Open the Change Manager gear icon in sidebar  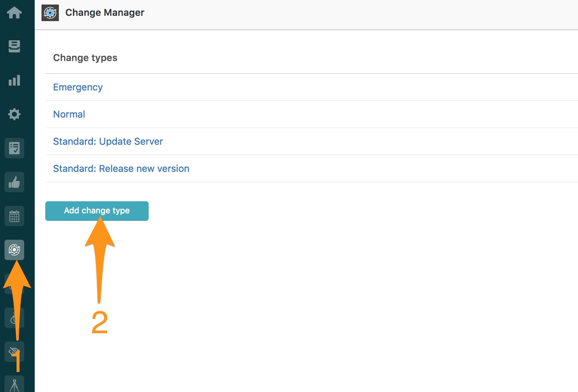tap(14, 250)
